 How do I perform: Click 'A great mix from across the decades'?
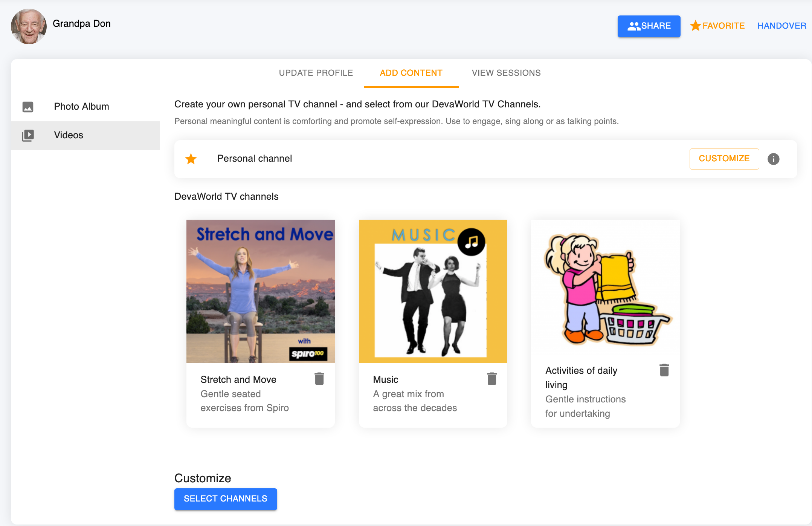tap(415, 401)
